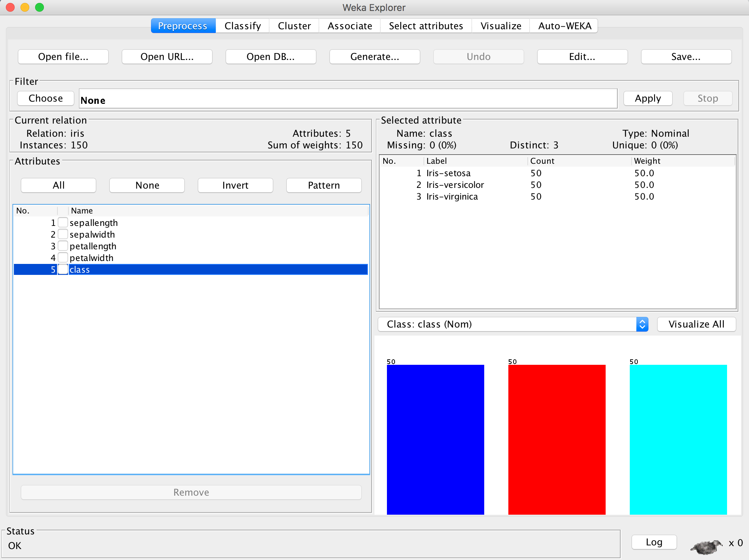Tick the petalwidth attribute checkbox
Viewport: 749px width, 560px height.
click(63, 257)
